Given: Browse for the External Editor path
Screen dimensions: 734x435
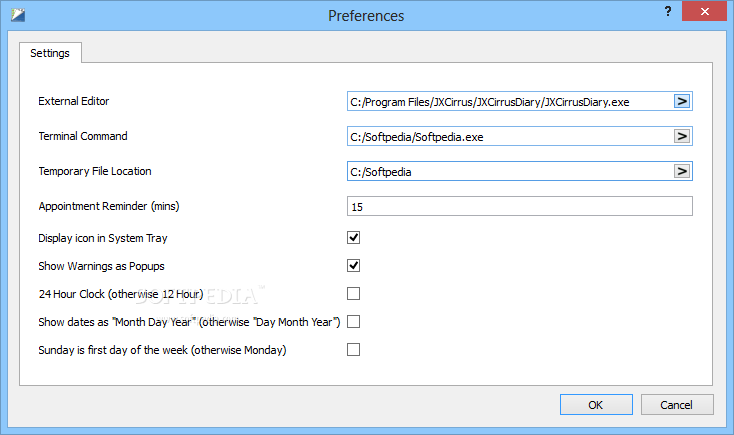Looking at the screenshot, I should (x=682, y=101).
